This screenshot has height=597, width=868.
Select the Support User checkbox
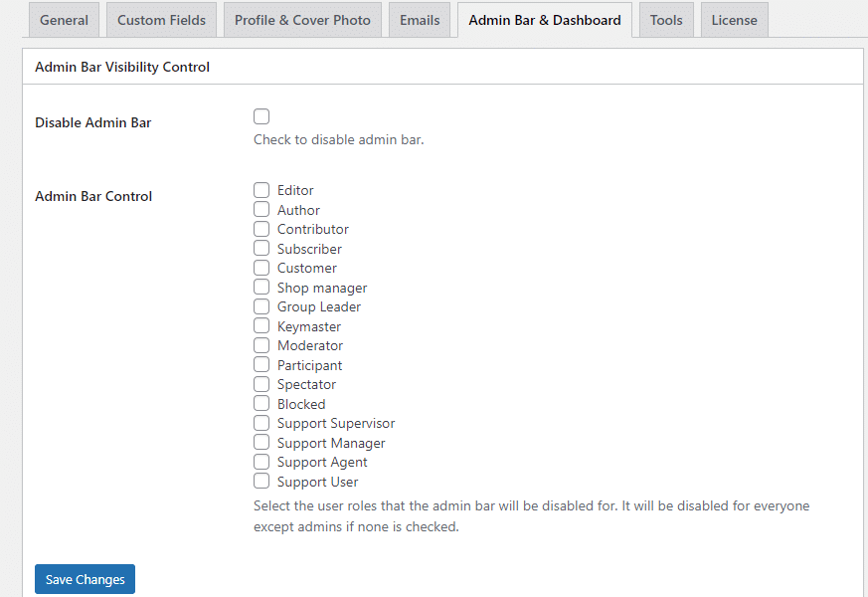point(260,481)
